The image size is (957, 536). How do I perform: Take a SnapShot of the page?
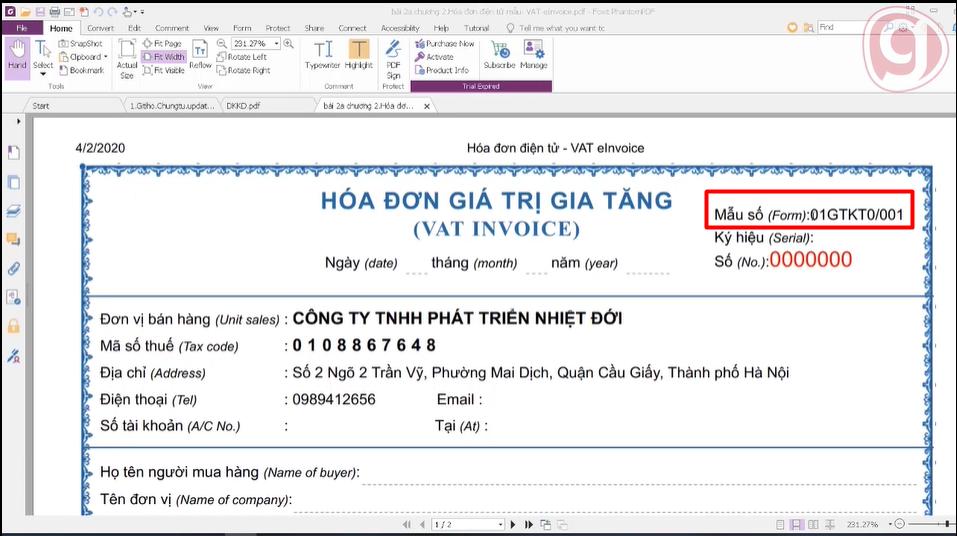(x=81, y=43)
